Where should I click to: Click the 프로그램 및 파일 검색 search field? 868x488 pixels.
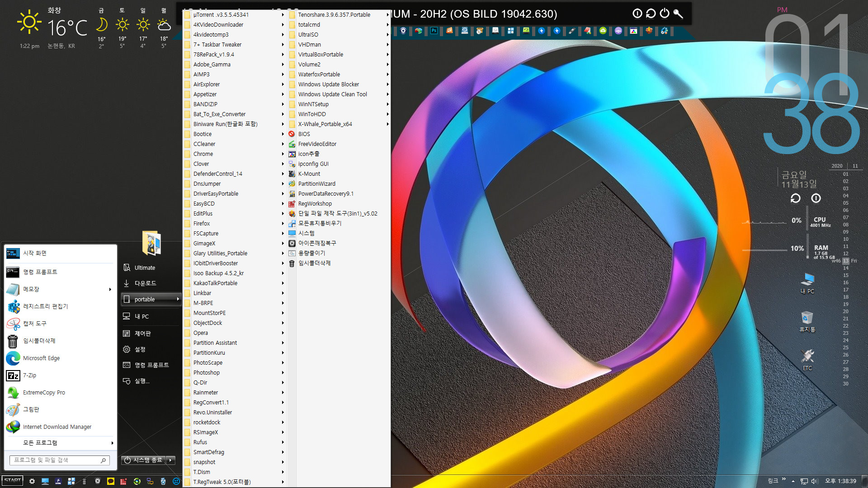pyautogui.click(x=59, y=460)
